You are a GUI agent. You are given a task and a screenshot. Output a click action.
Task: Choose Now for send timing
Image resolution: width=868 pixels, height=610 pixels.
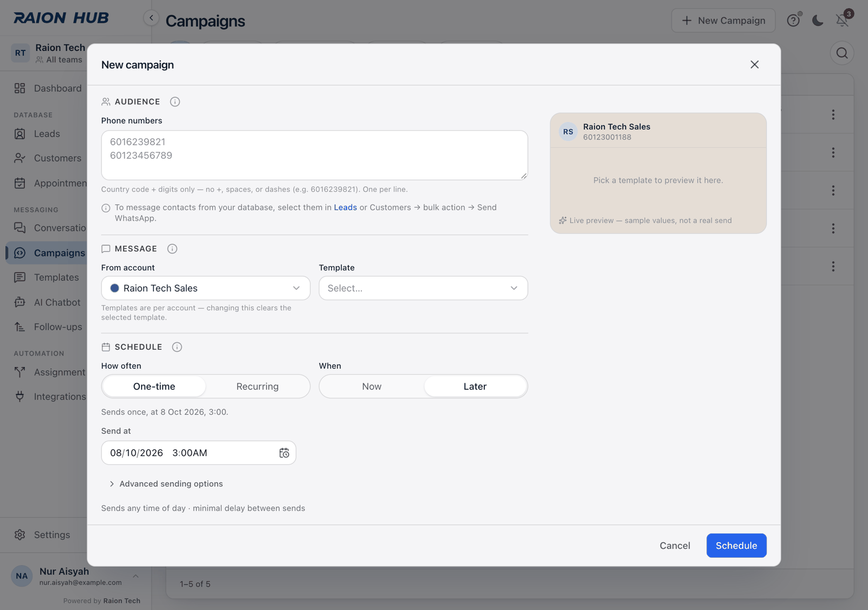(372, 387)
